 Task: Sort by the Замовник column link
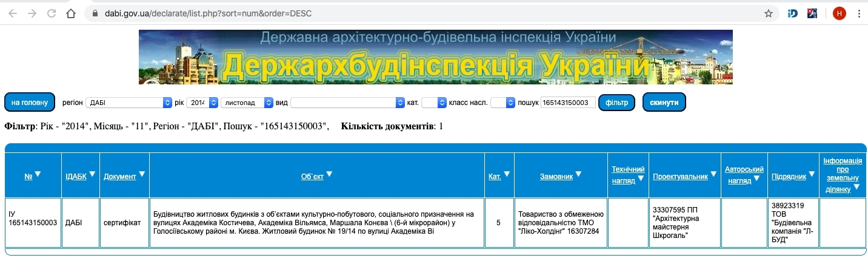(556, 177)
